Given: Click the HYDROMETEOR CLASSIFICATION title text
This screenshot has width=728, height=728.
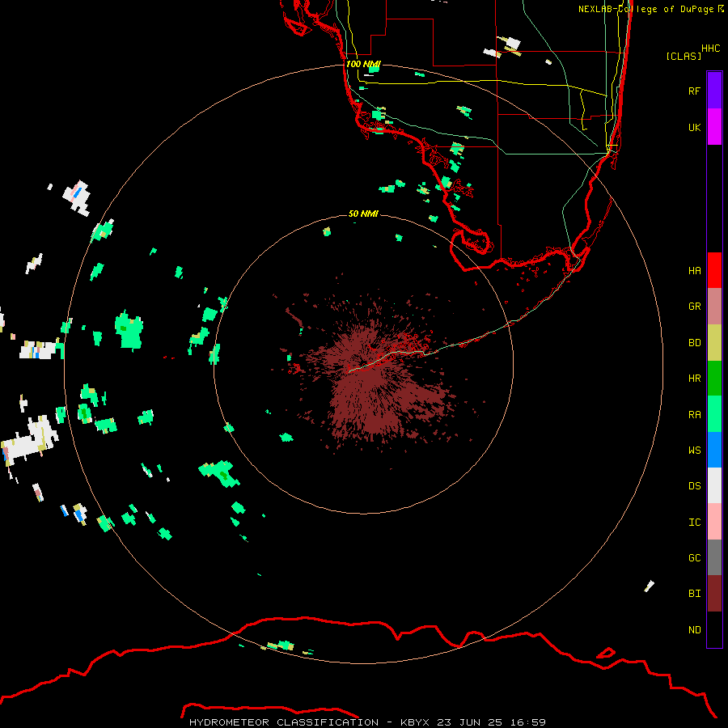Looking at the screenshot, I should coord(284,722).
